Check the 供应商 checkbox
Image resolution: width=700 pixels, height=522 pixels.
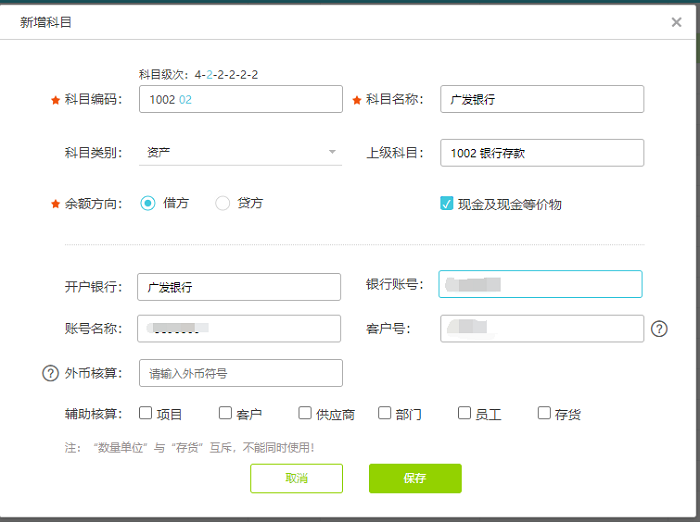[x=305, y=413]
